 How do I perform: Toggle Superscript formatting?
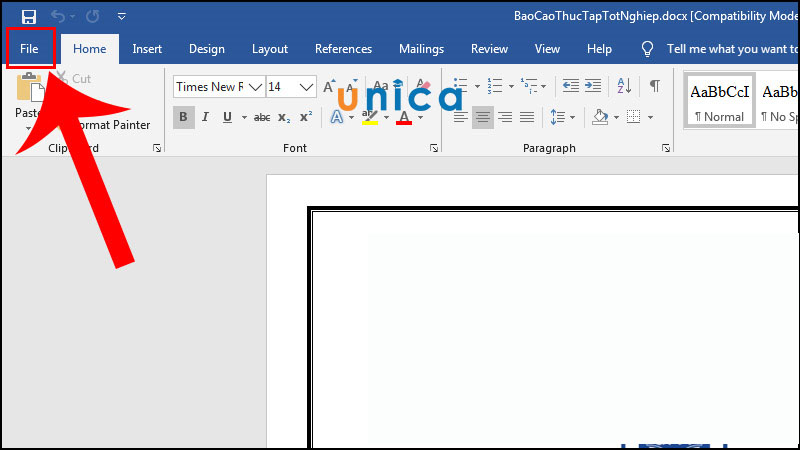point(306,117)
